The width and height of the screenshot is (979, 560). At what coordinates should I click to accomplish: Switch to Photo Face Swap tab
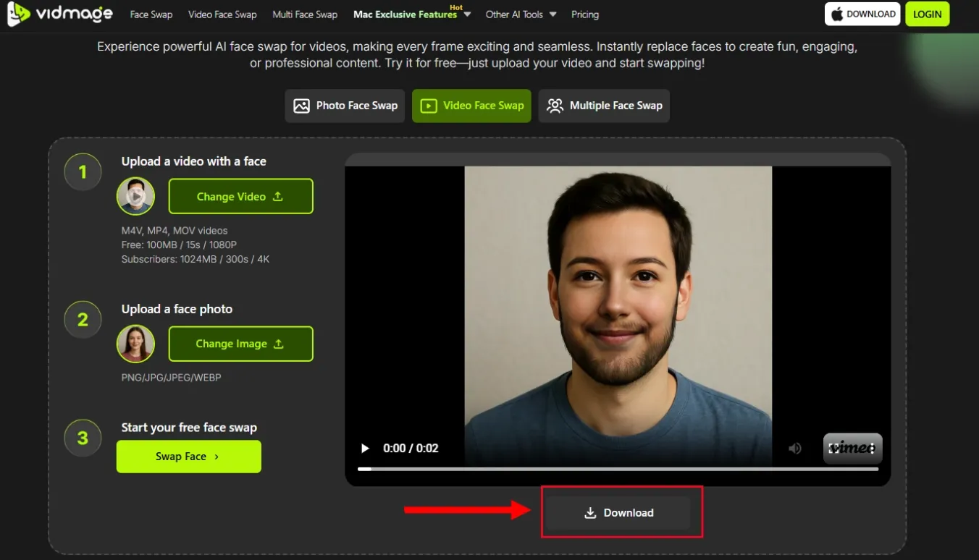pos(345,106)
